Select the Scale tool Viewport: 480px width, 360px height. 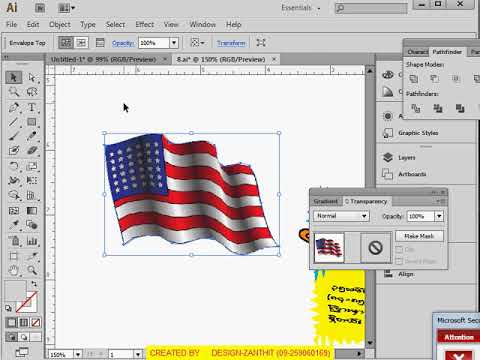click(32, 166)
